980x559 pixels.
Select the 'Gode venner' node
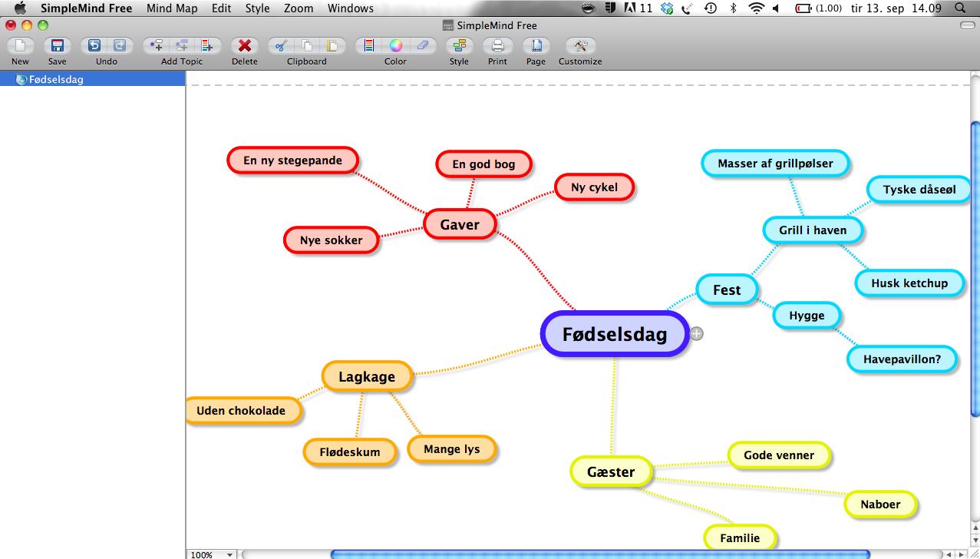click(778, 455)
